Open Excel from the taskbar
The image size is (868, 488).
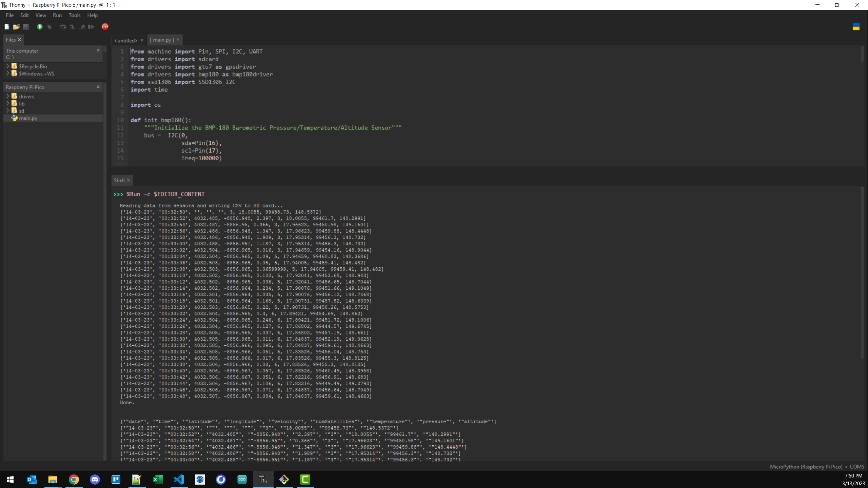(x=158, y=480)
